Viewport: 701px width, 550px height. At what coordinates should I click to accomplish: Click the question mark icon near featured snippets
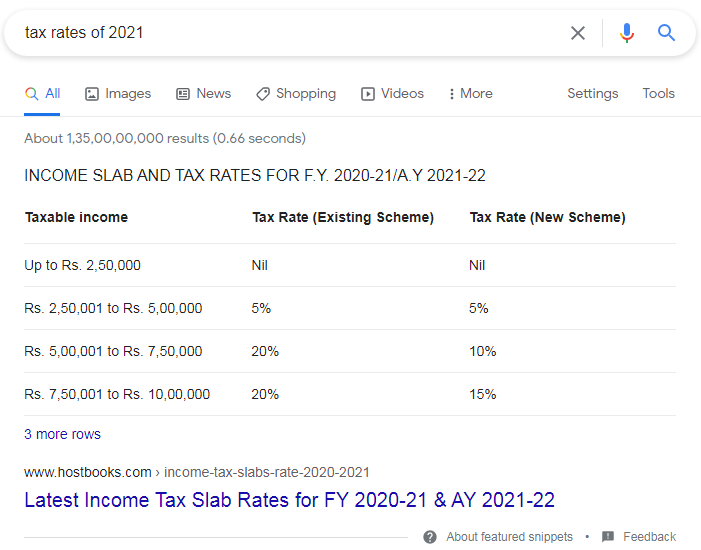coord(430,537)
